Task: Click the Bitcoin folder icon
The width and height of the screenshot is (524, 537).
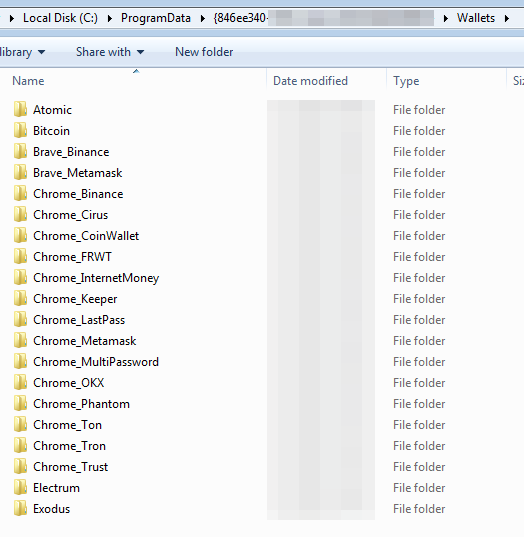Action: [20, 130]
